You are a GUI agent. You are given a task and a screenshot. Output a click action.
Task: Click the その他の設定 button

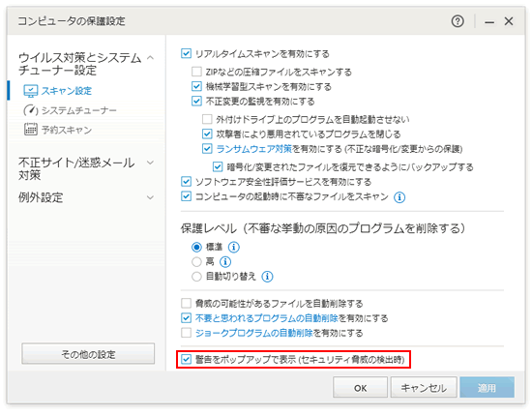tap(88, 354)
